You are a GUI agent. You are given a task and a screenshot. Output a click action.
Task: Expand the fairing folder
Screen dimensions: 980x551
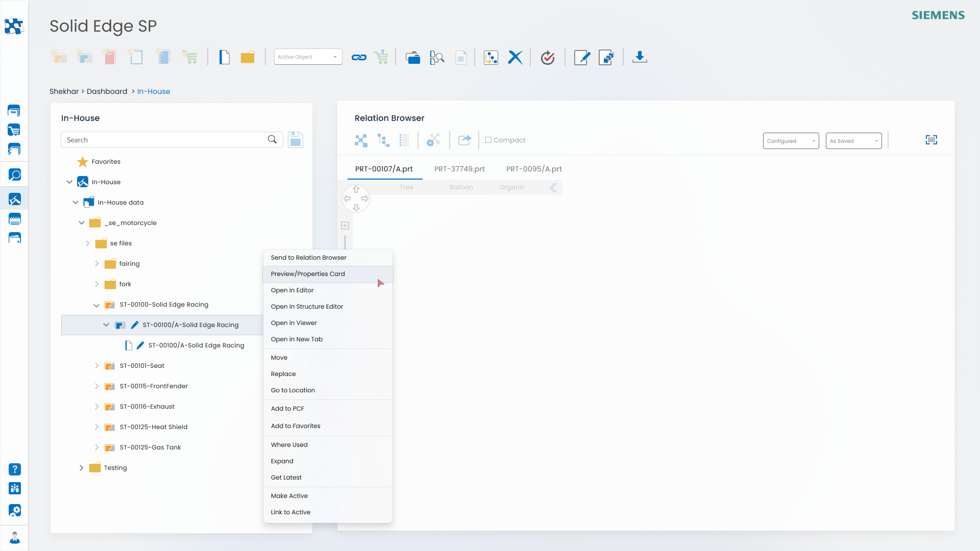(x=97, y=264)
